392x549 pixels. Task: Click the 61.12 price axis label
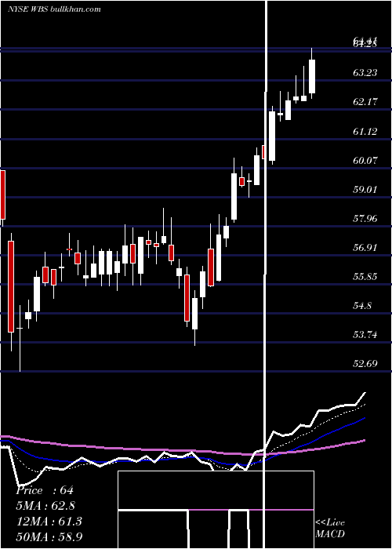tap(365, 131)
